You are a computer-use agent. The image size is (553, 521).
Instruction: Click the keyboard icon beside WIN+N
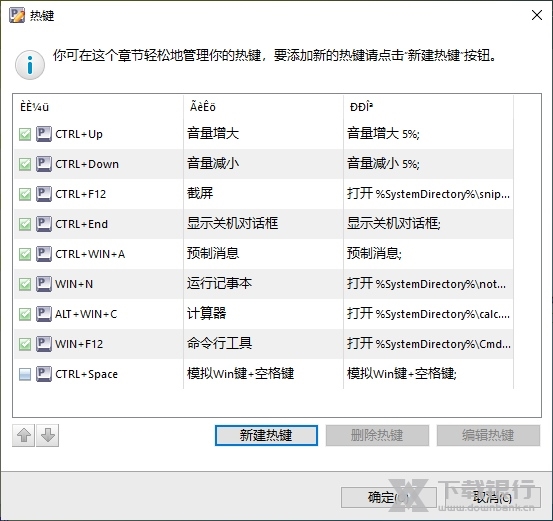pos(44,284)
